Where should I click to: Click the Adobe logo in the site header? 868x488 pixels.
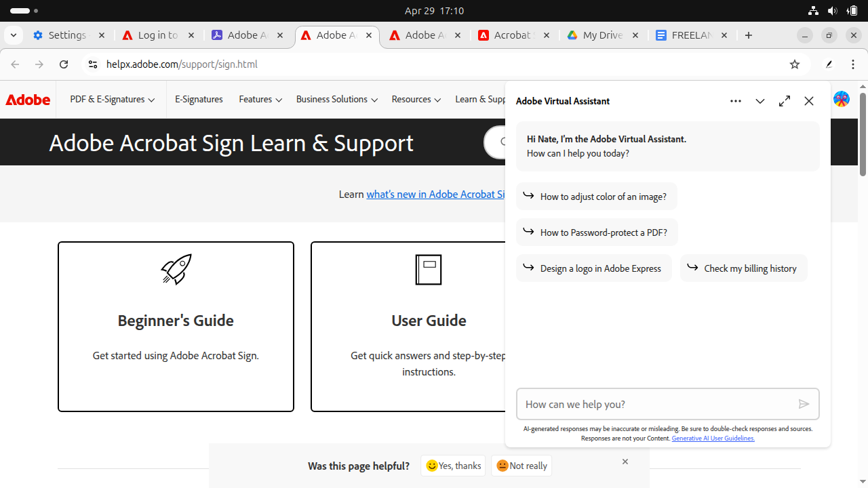[28, 100]
